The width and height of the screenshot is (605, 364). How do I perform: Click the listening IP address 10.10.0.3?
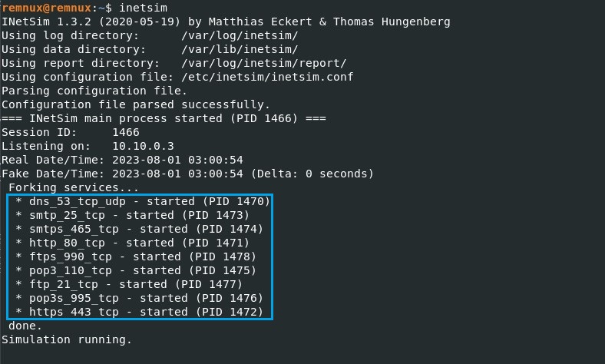[143, 146]
